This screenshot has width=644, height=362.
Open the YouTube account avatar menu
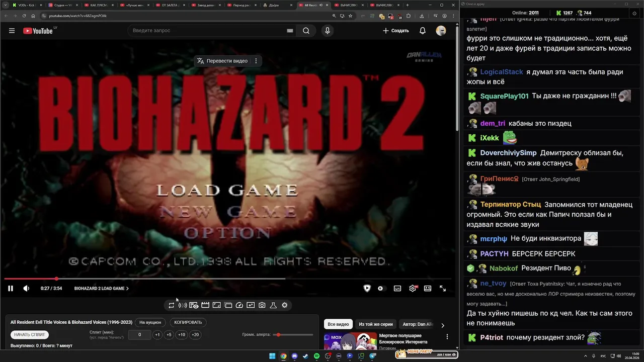pyautogui.click(x=441, y=31)
